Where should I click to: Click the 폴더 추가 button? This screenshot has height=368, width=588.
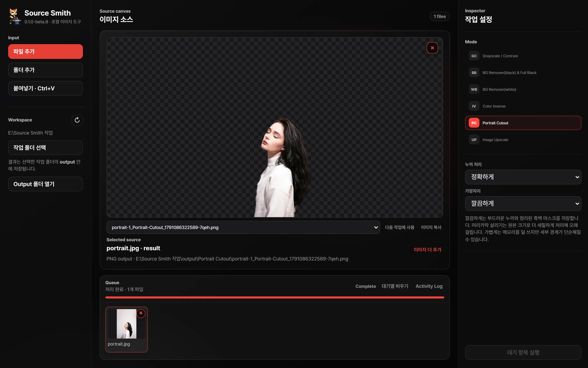[46, 70]
